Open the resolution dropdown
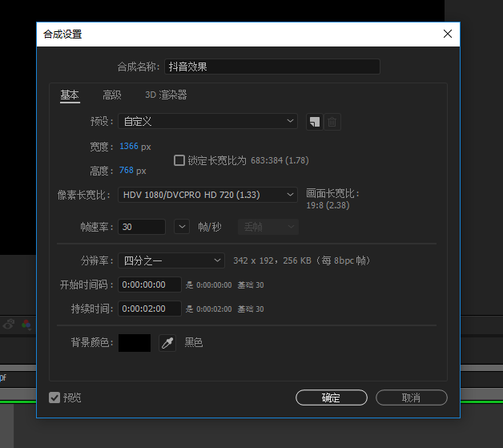This screenshot has width=503, height=448. [x=172, y=260]
